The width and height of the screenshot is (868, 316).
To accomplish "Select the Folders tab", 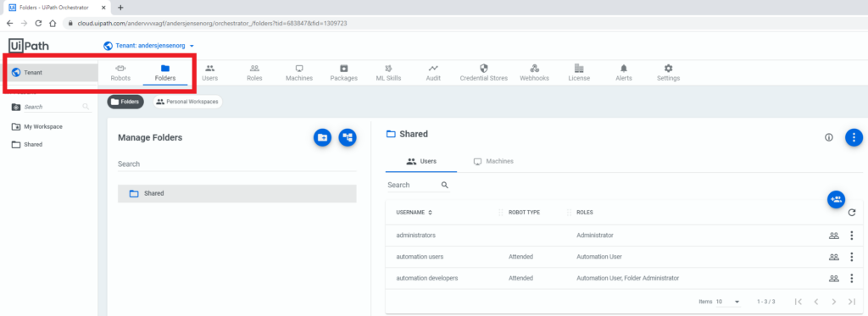I will [165, 73].
